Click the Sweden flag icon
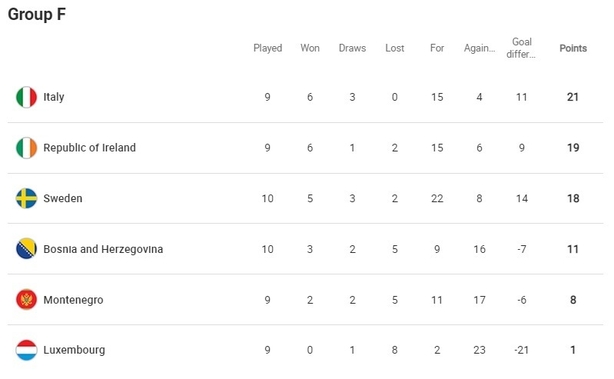This screenshot has height=379, width=614. pos(26,198)
